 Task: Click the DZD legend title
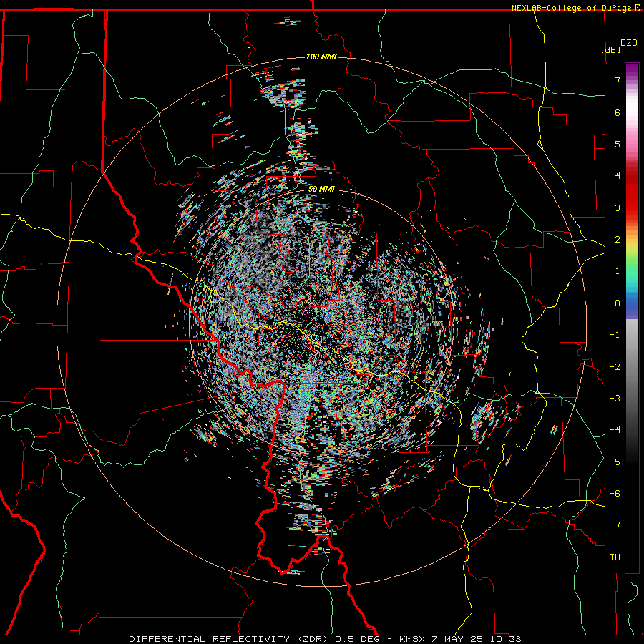click(x=629, y=43)
